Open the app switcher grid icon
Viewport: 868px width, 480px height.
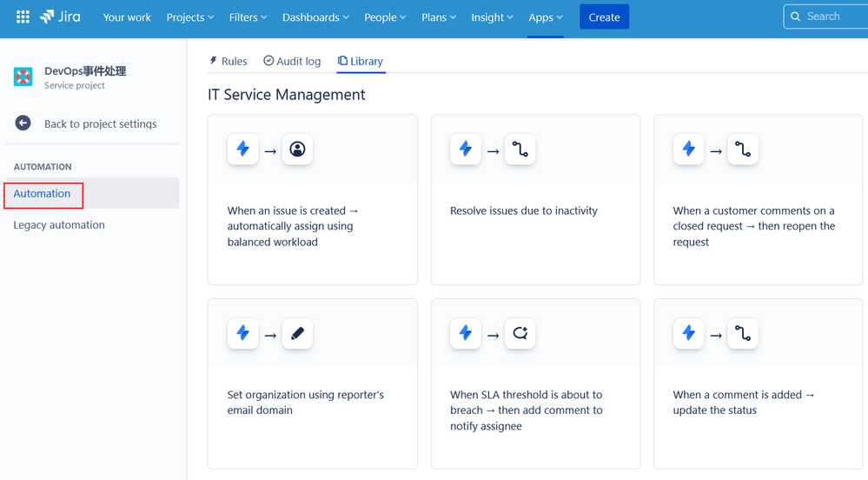point(23,17)
